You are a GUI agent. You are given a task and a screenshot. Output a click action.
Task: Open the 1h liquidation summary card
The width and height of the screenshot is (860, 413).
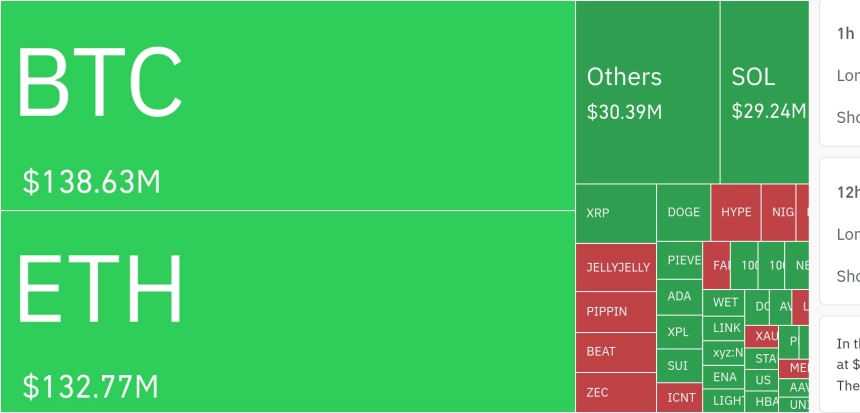click(x=840, y=72)
